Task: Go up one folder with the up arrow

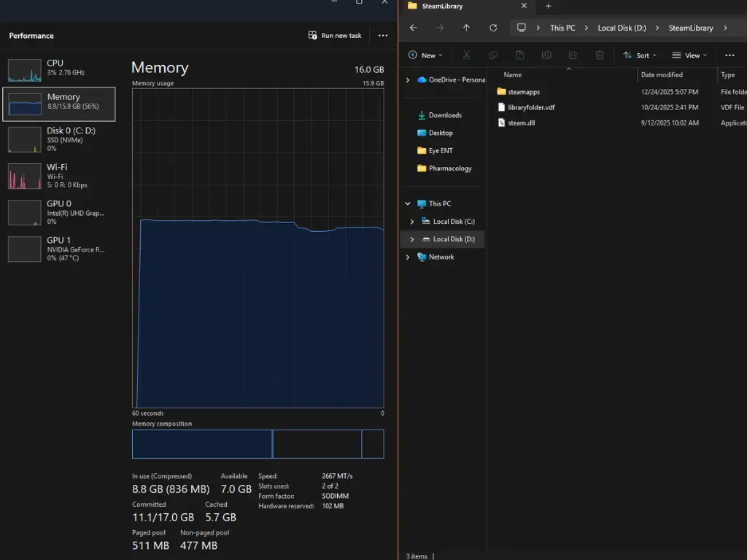Action: click(466, 28)
